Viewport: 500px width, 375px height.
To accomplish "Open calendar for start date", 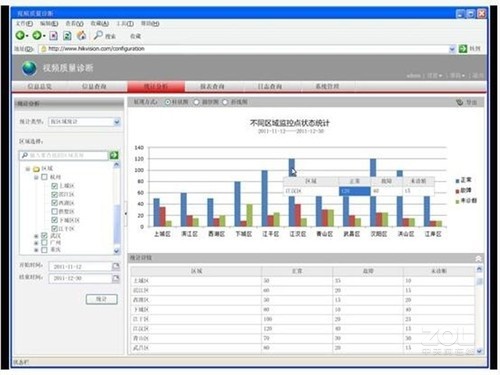I will coord(115,266).
